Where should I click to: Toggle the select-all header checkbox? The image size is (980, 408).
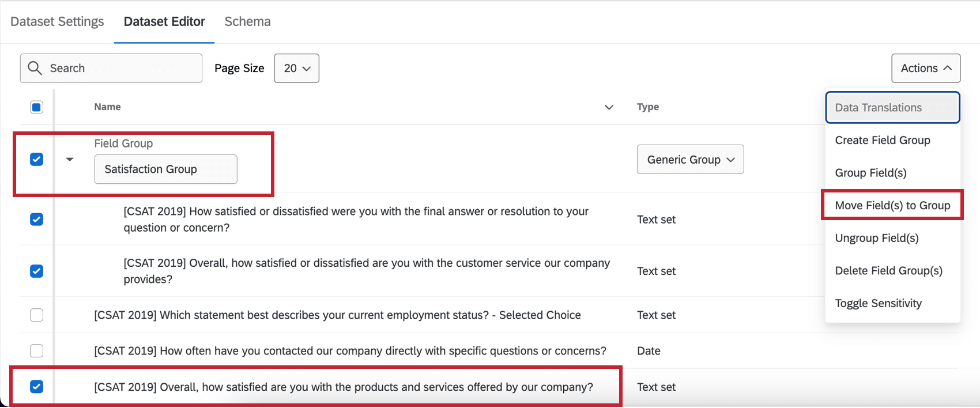(36, 107)
